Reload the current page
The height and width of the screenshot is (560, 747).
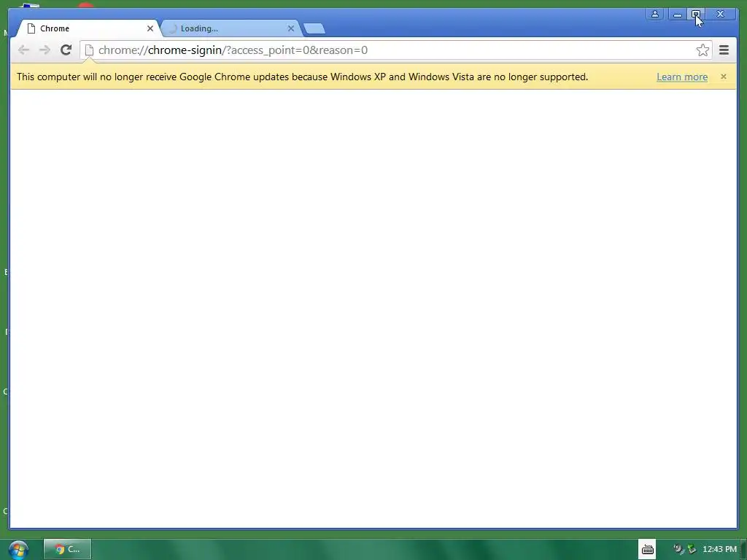tap(66, 50)
